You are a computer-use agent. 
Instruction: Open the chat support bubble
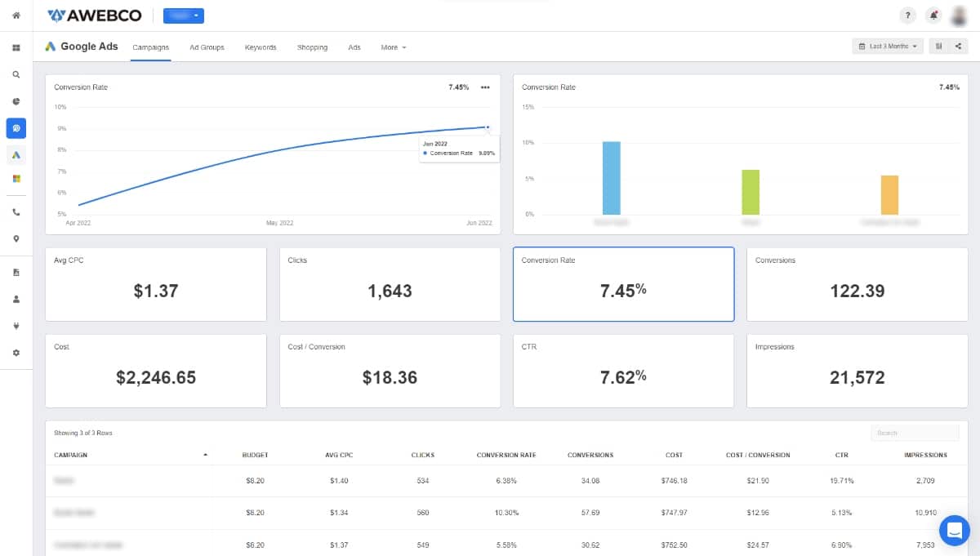954,530
